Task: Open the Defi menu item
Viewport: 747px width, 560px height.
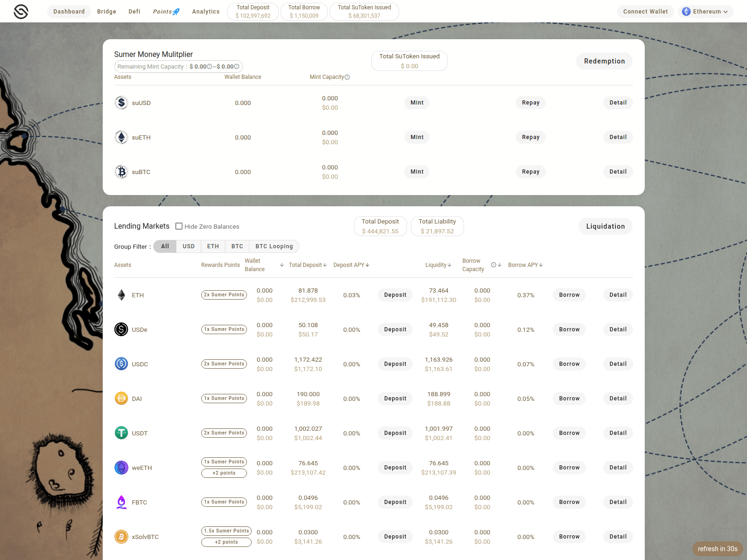Action: click(134, 12)
